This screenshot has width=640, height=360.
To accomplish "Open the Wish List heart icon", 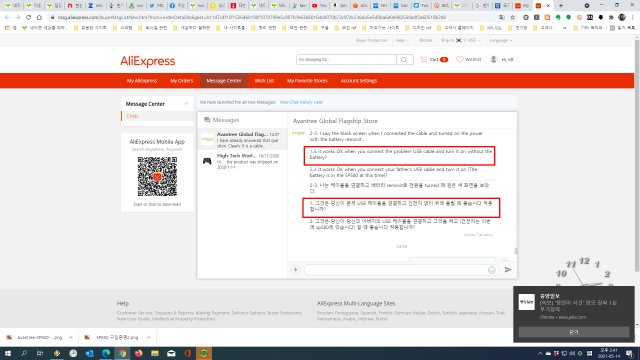I will pyautogui.click(x=460, y=60).
